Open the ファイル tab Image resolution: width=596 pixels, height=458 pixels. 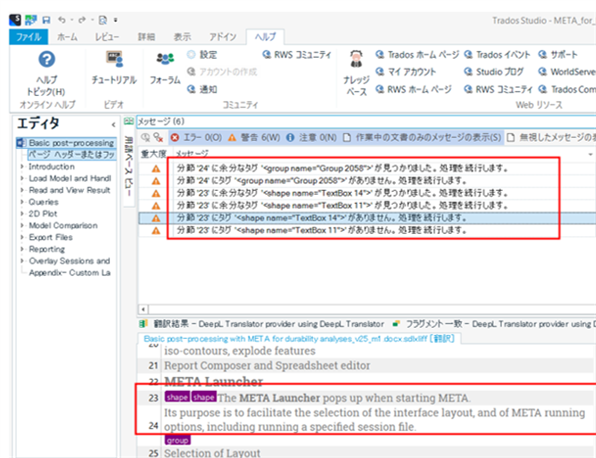pos(29,37)
